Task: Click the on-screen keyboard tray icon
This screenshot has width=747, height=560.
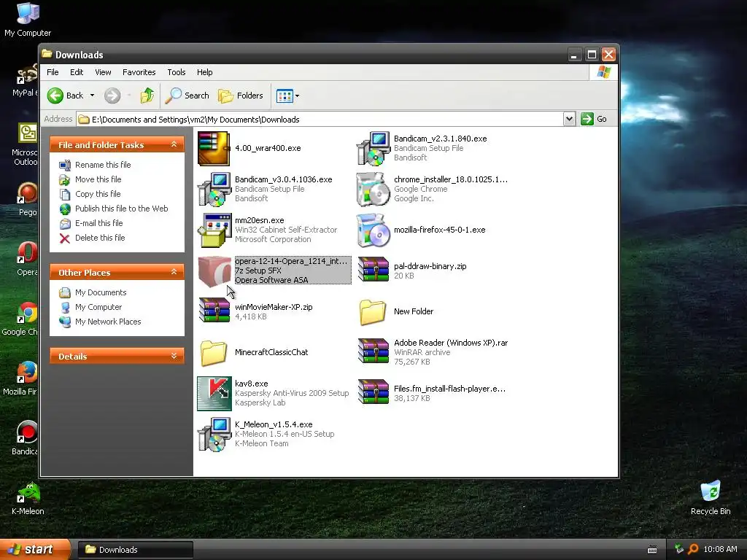Action: [x=652, y=550]
